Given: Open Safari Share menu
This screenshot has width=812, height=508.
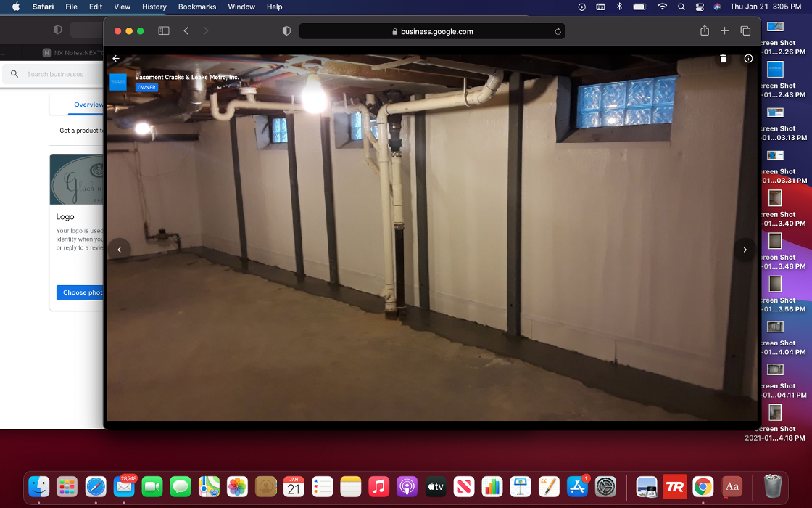Looking at the screenshot, I should (704, 30).
